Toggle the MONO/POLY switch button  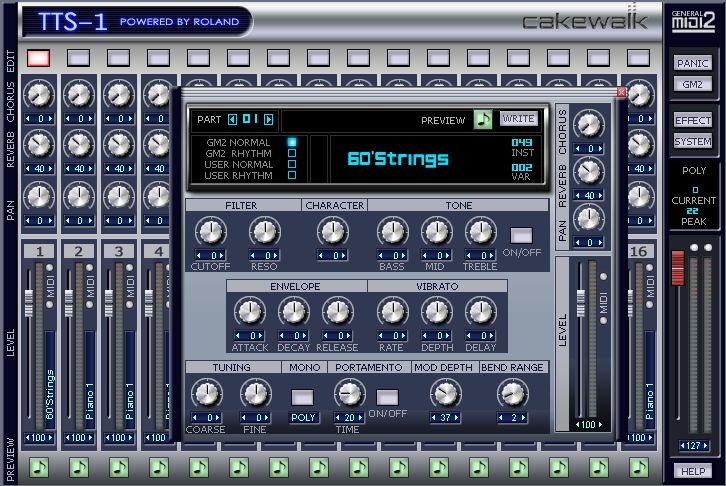click(302, 397)
